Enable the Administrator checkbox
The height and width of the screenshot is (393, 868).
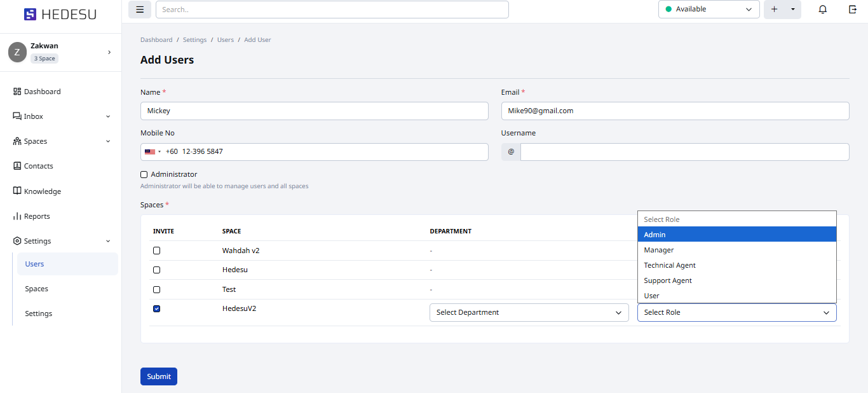tap(144, 174)
